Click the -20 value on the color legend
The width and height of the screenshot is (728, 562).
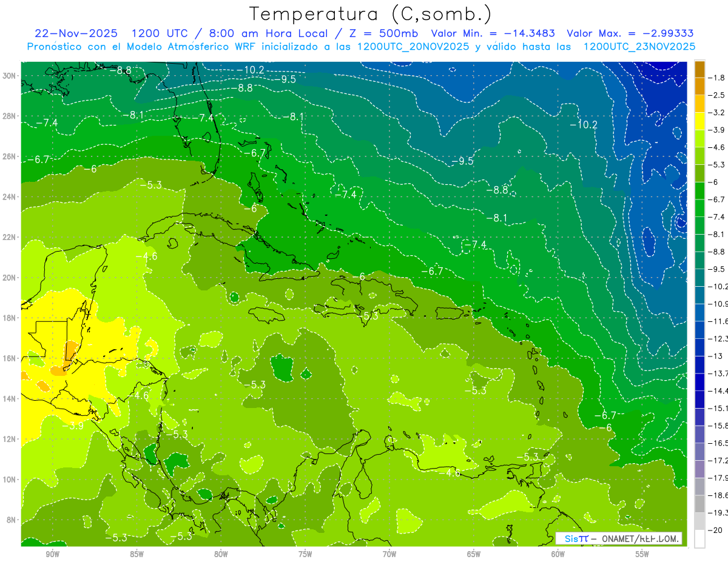[716, 530]
